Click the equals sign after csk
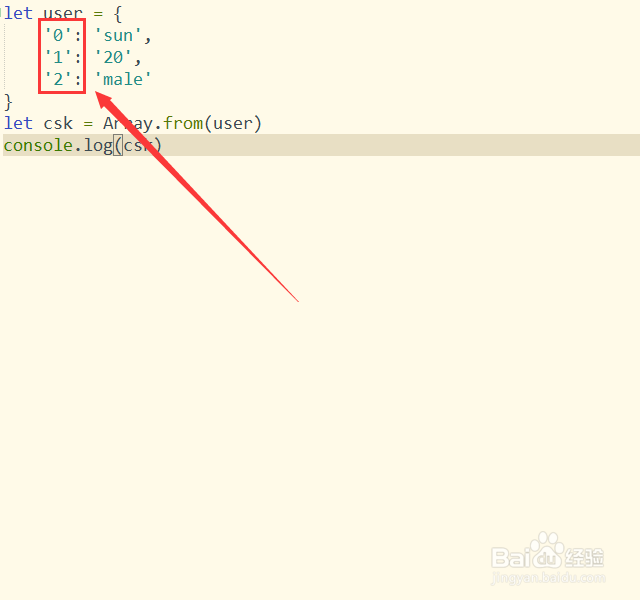Viewport: 640px width, 600px height. [88, 124]
